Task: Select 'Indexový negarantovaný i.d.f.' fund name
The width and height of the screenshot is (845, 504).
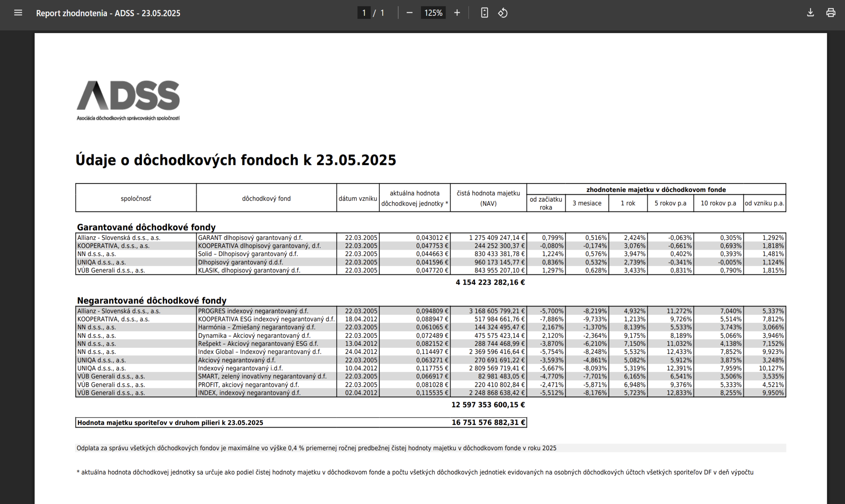Action: click(240, 368)
